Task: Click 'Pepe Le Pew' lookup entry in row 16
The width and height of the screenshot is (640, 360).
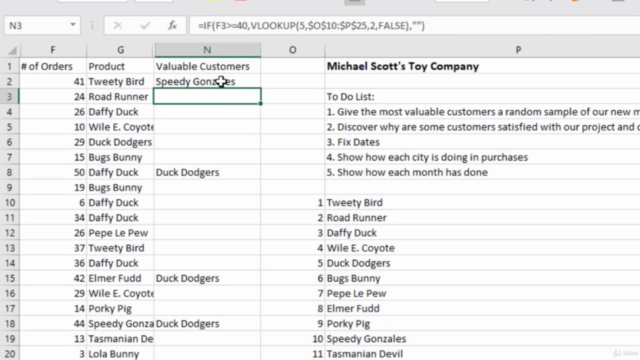Action: click(x=356, y=293)
